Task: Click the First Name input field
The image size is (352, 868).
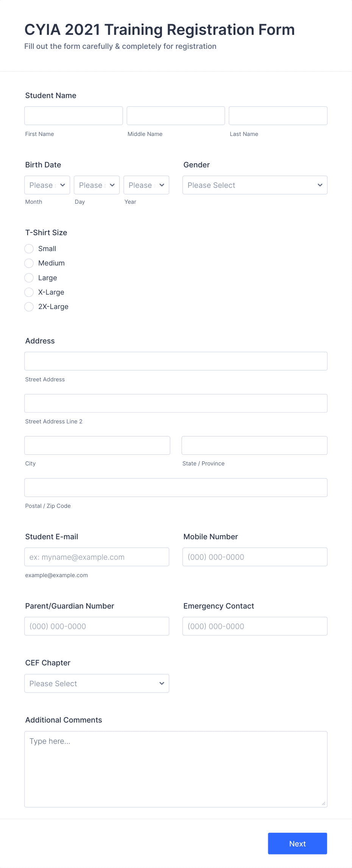Action: (x=73, y=116)
